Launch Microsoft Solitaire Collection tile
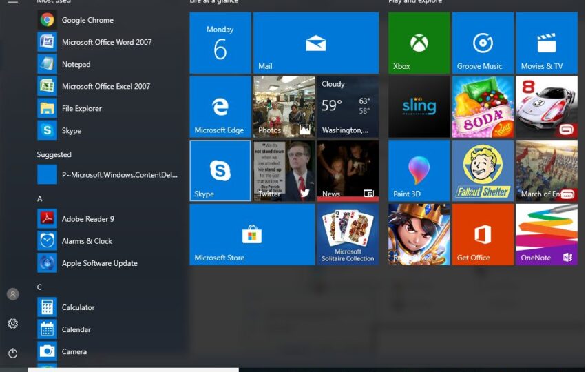This screenshot has height=372, width=588. point(348,235)
